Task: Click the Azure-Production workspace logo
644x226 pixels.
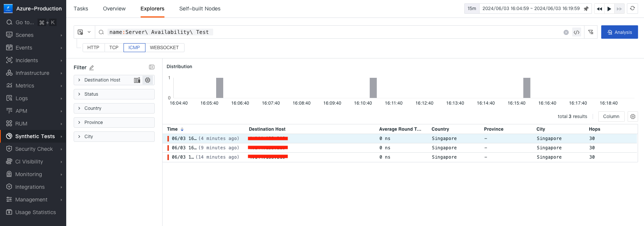Action: click(8, 8)
